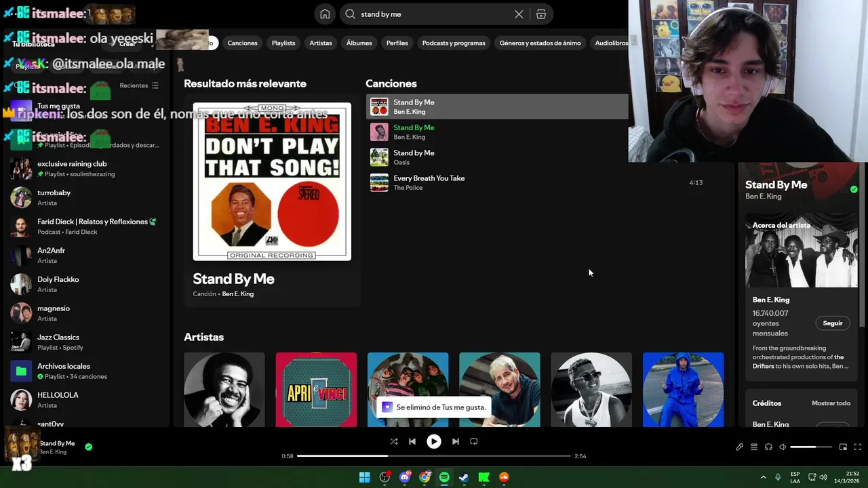Show hidden system tray icons

763,477
